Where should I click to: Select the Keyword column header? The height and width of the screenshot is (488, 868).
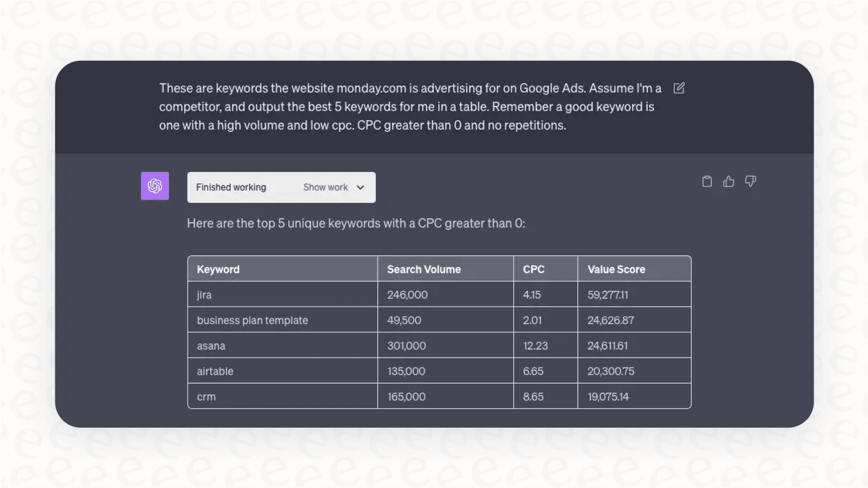click(x=218, y=269)
